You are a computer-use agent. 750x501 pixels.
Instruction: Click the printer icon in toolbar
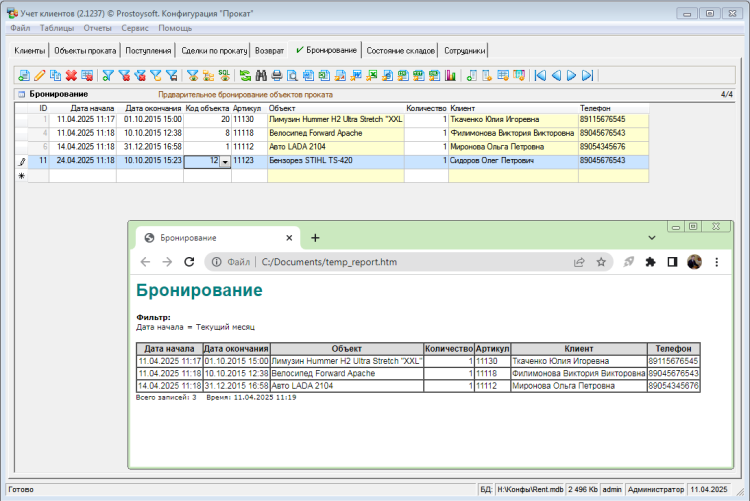(277, 75)
